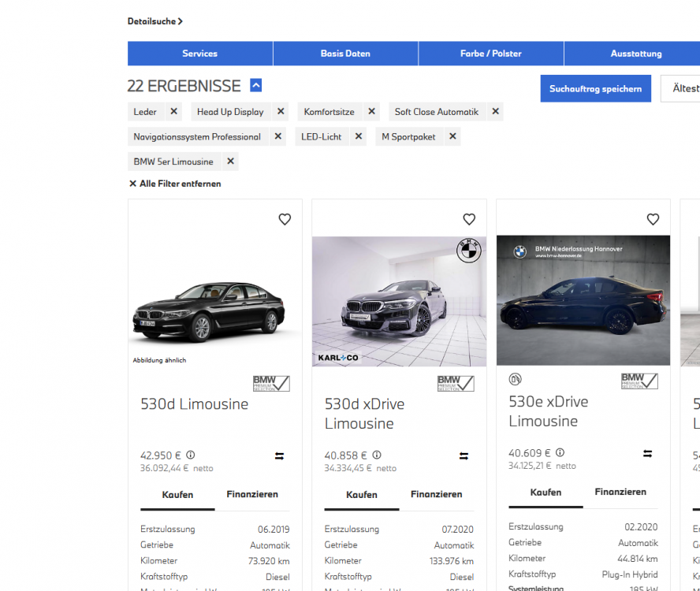Click compare arrows icon for 530e xDrive

coord(648,453)
